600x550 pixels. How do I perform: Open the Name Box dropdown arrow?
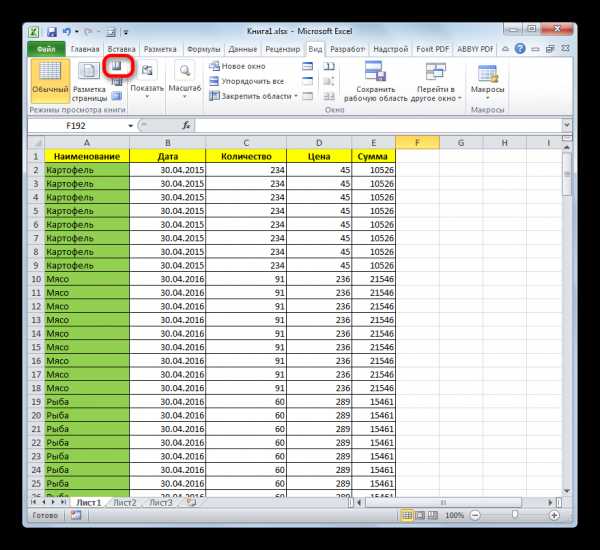pyautogui.click(x=130, y=126)
